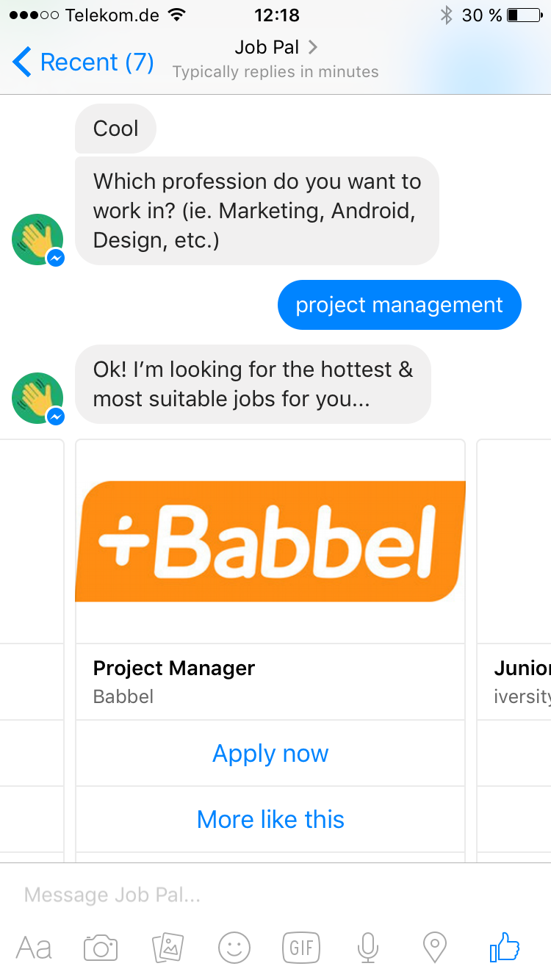Open Job Pal conversation details chevron
Viewport: 551px width, 980px height.
pyautogui.click(x=313, y=48)
